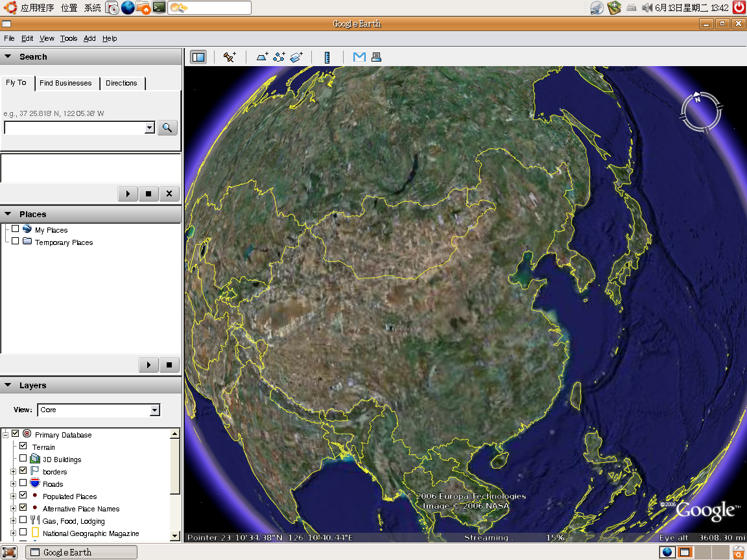Click the show desktop icon in bottom panel
Screen dimensions: 747x560
tap(8, 552)
